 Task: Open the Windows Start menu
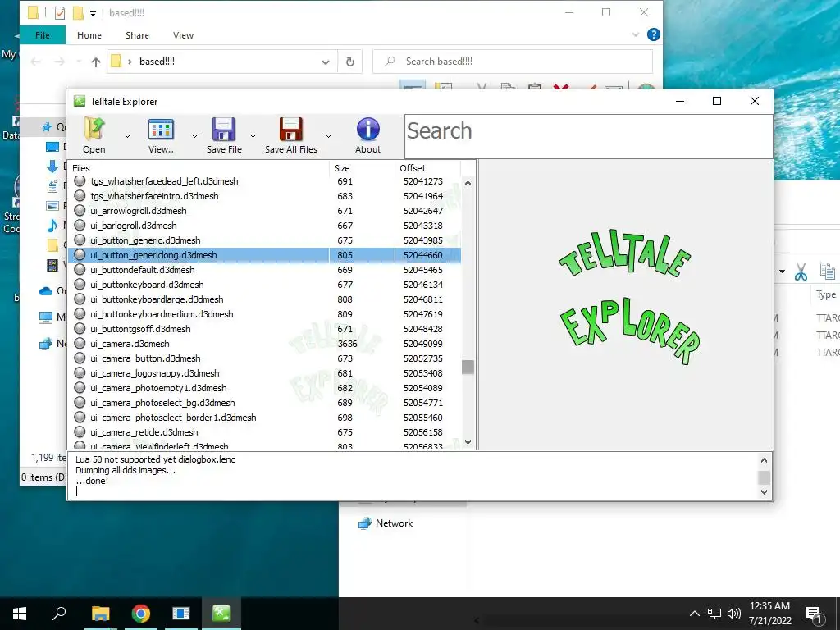pyautogui.click(x=20, y=614)
